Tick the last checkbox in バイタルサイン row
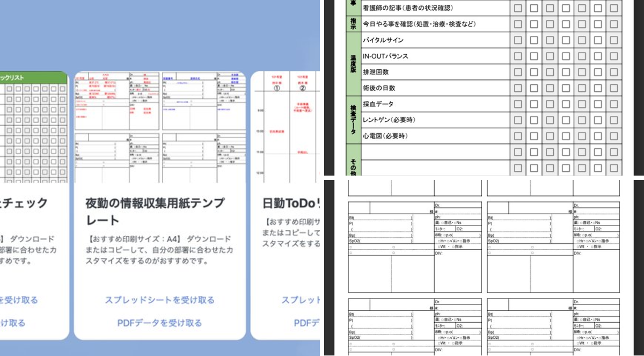 point(614,40)
